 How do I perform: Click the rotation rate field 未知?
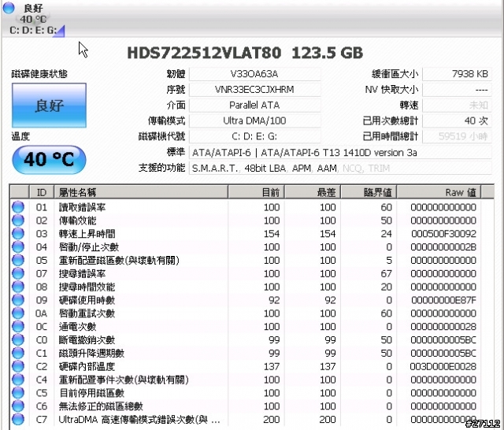[x=457, y=105]
